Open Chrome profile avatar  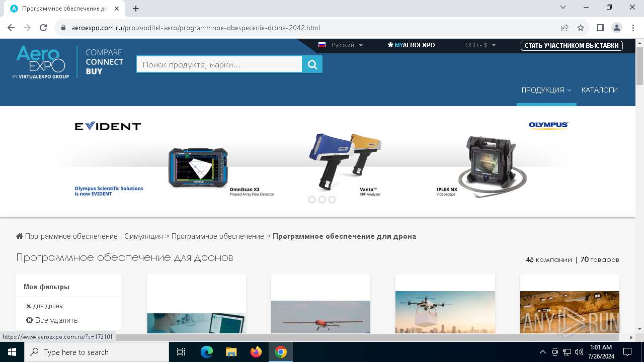[616, 28]
